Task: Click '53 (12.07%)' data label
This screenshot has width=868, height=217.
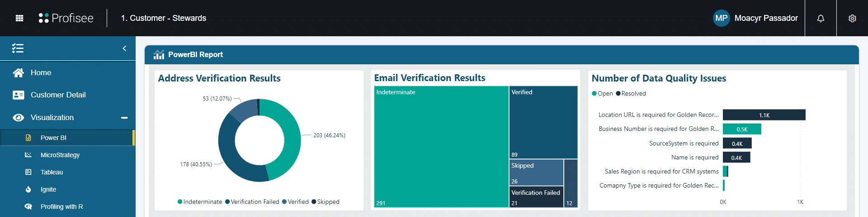Action: [x=217, y=99]
